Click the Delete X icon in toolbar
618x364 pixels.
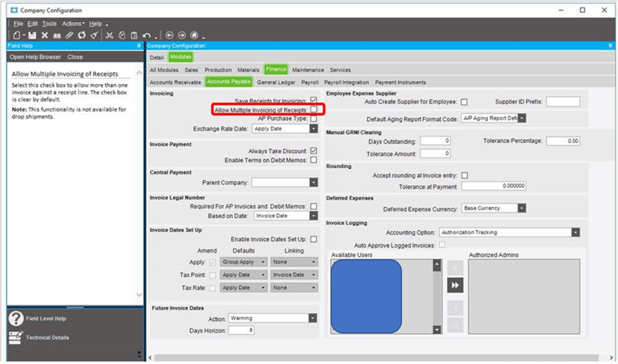(45, 35)
